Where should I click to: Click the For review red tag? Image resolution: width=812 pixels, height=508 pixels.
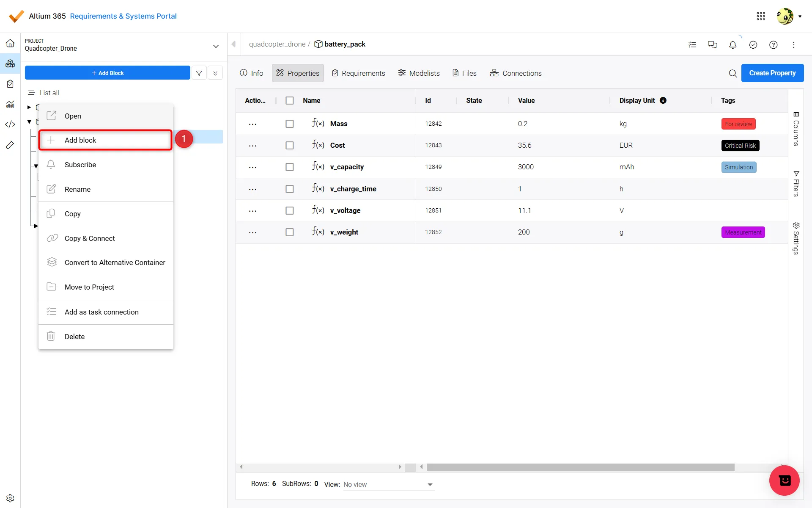click(738, 124)
